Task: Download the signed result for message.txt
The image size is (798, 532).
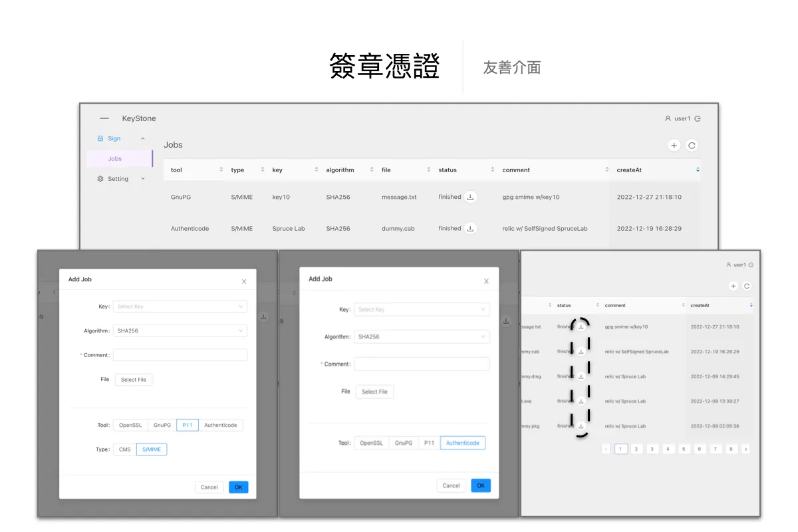Action: (x=471, y=197)
